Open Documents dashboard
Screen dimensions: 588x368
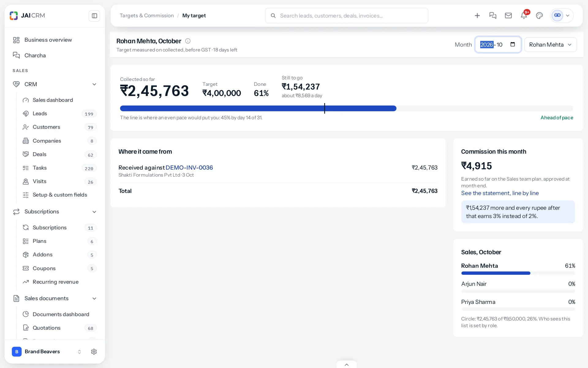point(60,314)
